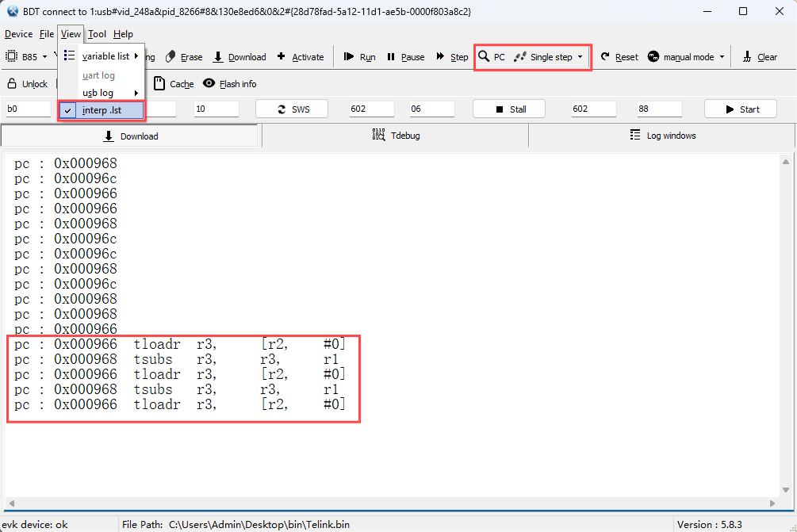
Task: Click the b0 input field
Action: tap(28, 109)
